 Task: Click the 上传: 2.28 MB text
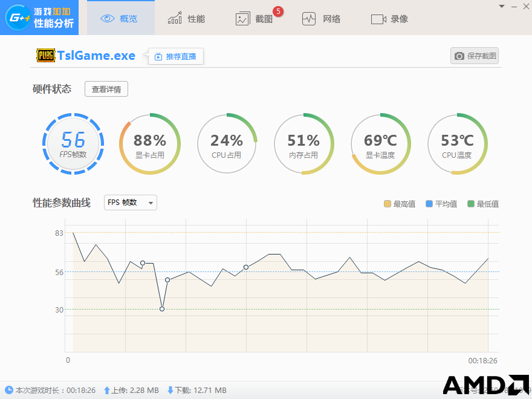coord(135,391)
